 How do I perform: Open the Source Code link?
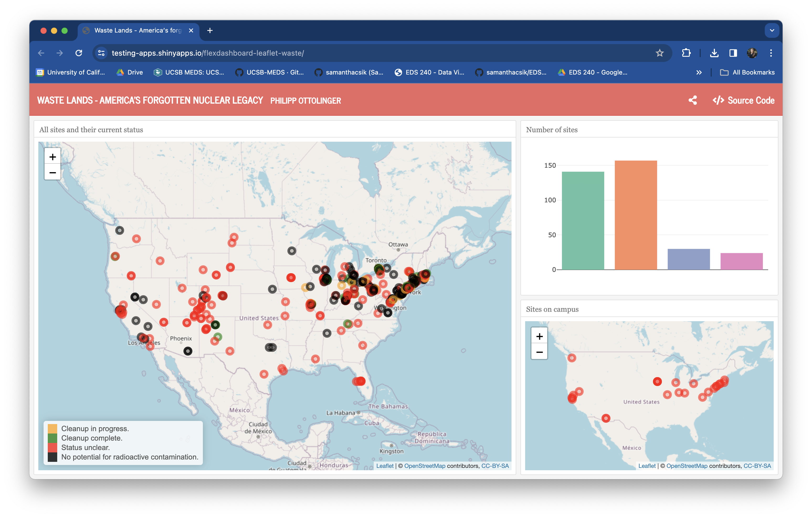743,100
